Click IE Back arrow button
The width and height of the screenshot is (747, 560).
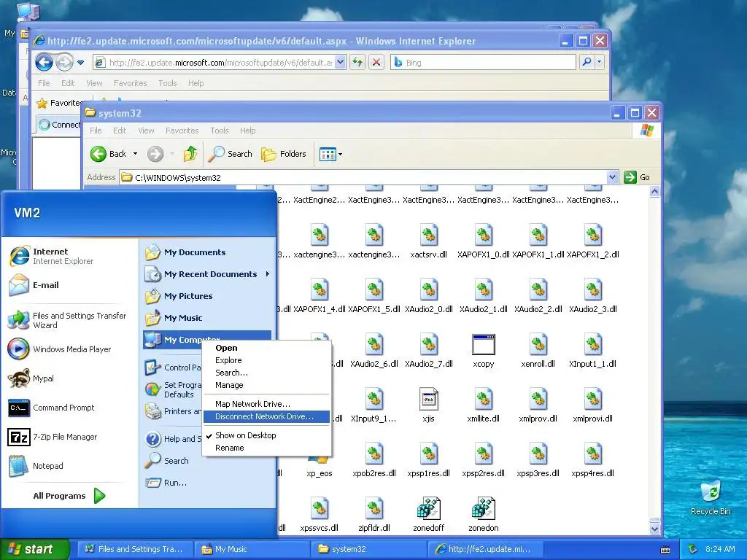(x=44, y=63)
